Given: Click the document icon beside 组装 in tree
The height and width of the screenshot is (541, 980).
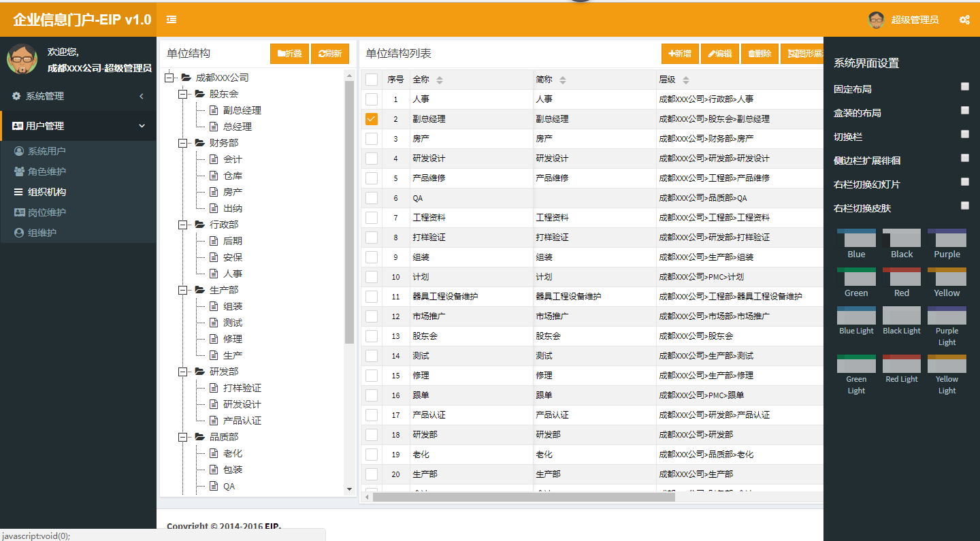Looking at the screenshot, I should (x=214, y=306).
